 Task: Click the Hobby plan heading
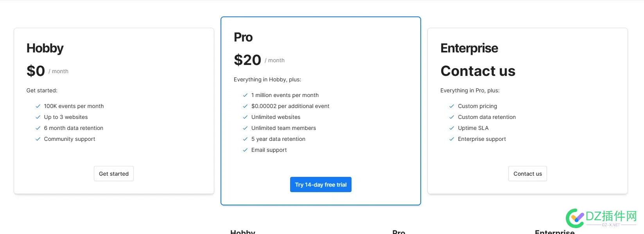tap(45, 48)
